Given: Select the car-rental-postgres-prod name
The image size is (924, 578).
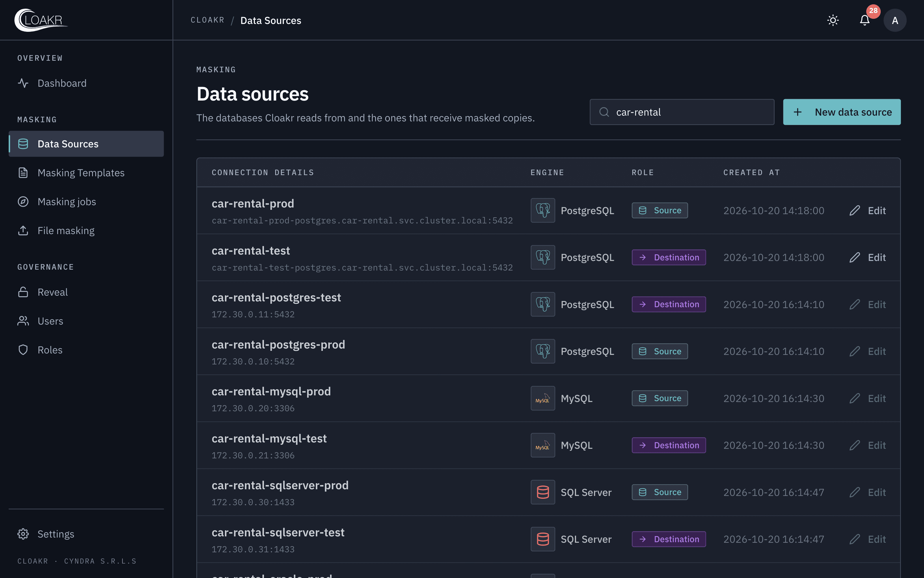Looking at the screenshot, I should 278,344.
